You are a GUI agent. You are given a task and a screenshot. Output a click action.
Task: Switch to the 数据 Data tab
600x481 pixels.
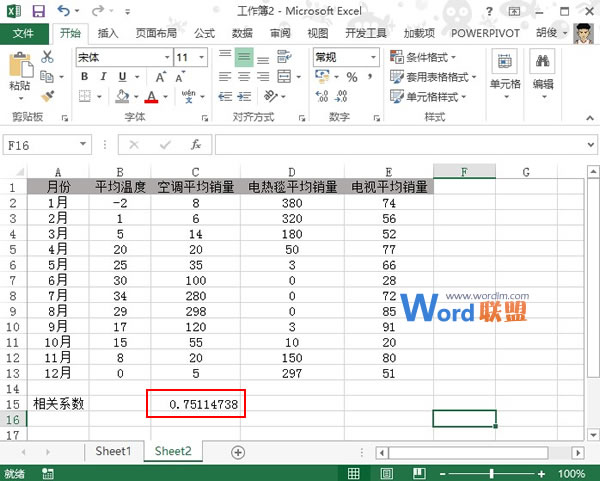pos(242,34)
